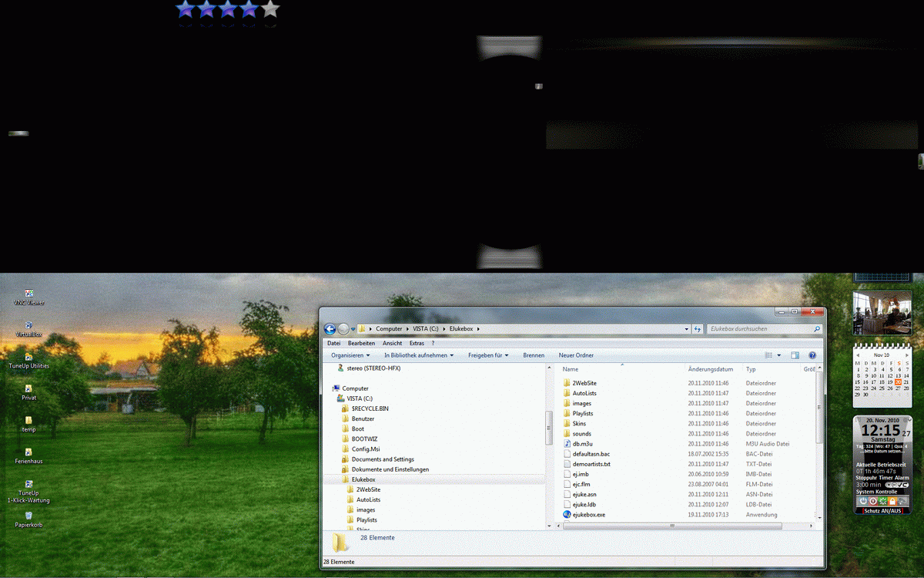
Task: Click the back navigation arrow
Action: 330,328
